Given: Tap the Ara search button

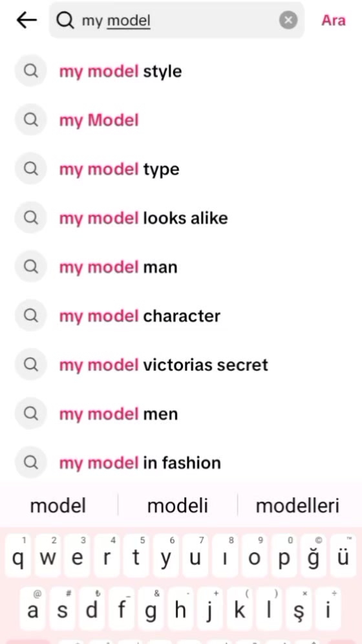Looking at the screenshot, I should 334,20.
